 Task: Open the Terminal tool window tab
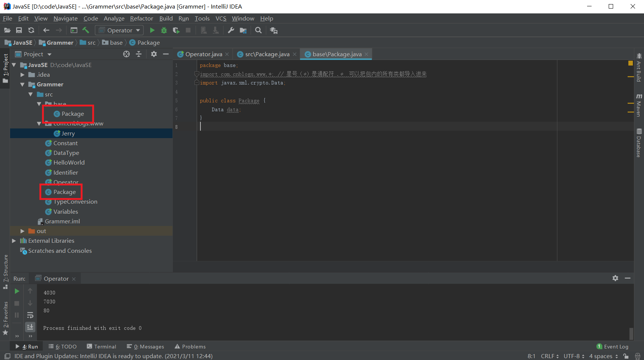pyautogui.click(x=102, y=347)
